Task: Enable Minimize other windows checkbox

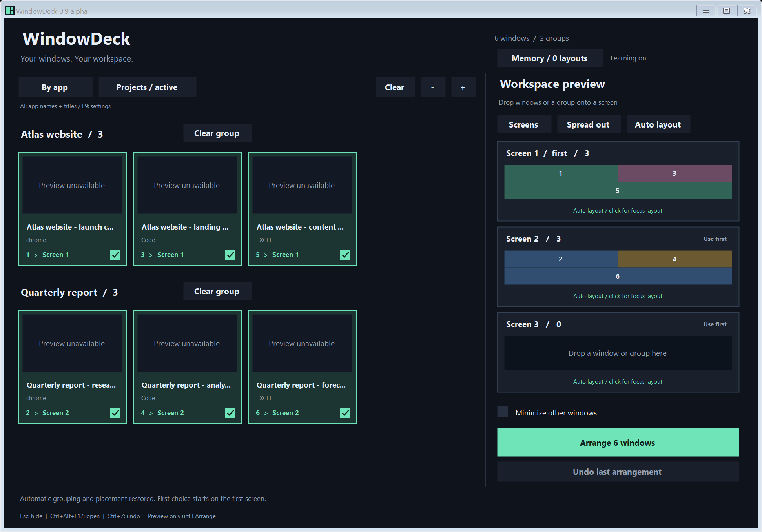Action: pos(503,412)
